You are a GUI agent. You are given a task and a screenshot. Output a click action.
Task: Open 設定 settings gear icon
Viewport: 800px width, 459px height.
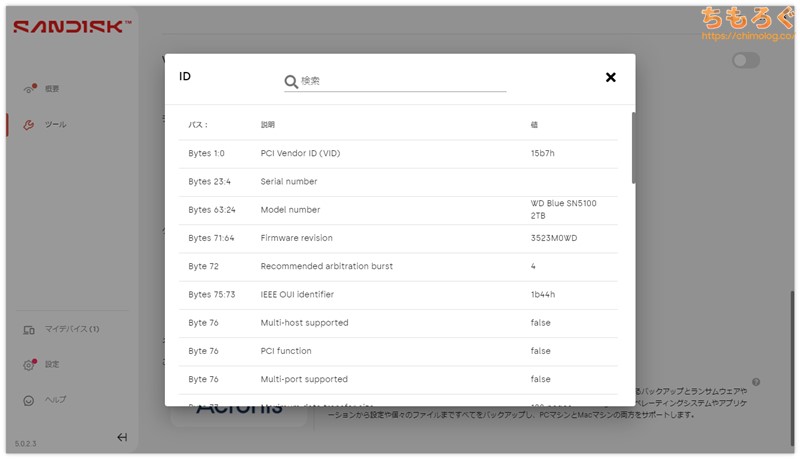pos(29,365)
